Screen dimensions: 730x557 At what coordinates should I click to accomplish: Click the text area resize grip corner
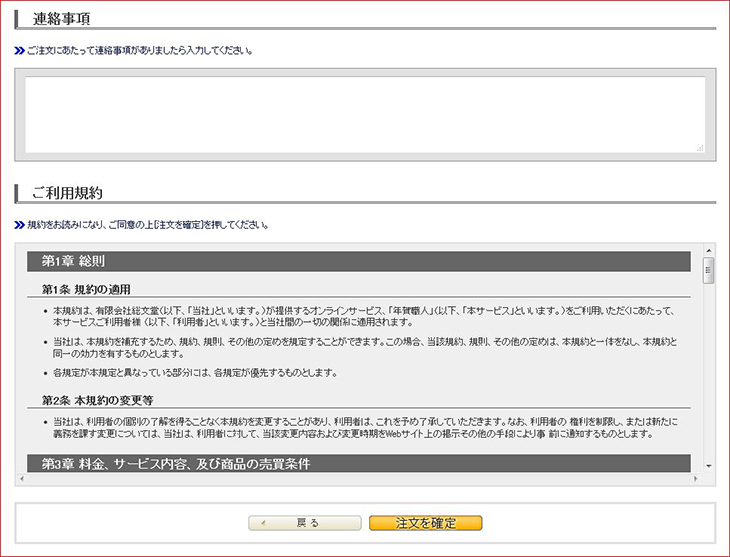[x=700, y=148]
